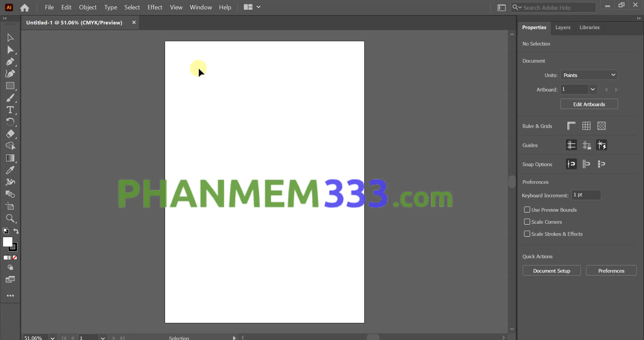Pick the Paintbrush tool
The height and width of the screenshot is (340, 644).
10,98
